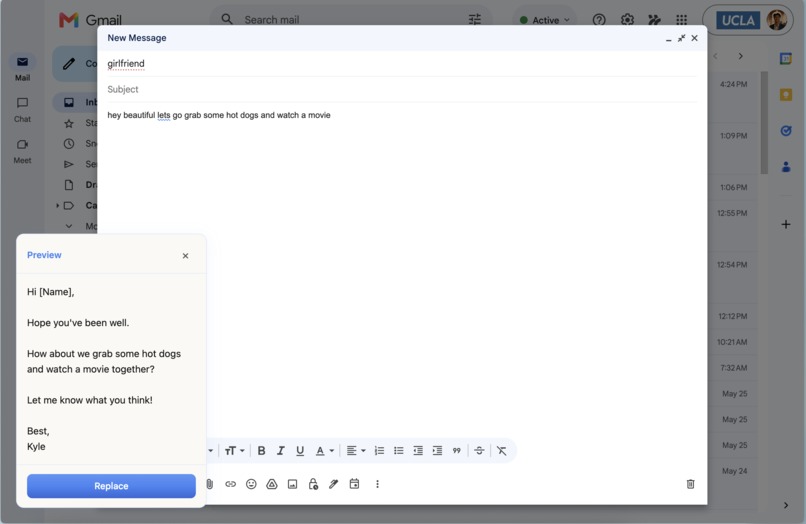The height and width of the screenshot is (524, 806).
Task: Open the Drafts folder
Action: coord(77,185)
